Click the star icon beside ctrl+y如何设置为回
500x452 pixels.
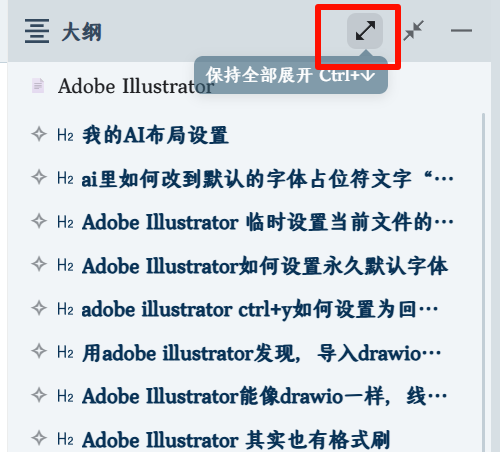click(x=39, y=308)
